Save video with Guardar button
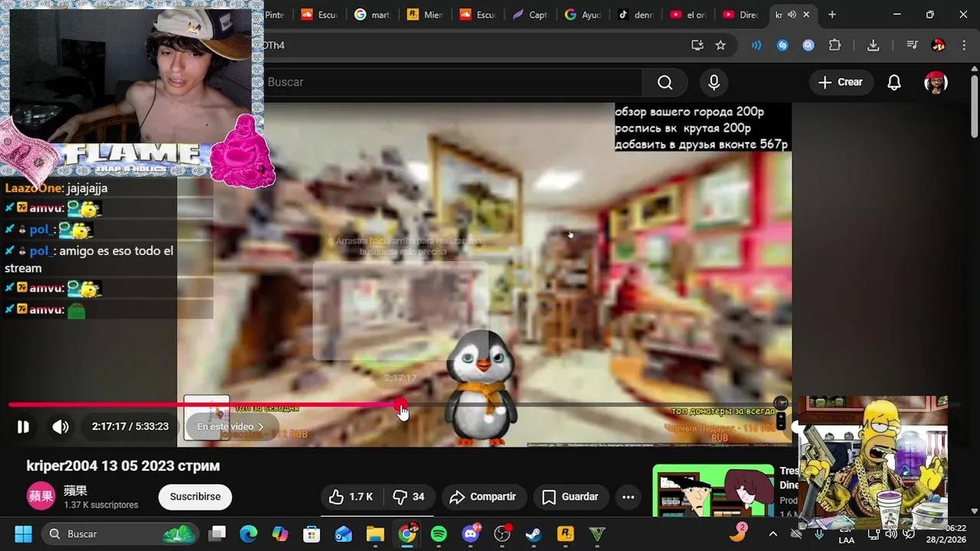The width and height of the screenshot is (980, 551). click(570, 497)
